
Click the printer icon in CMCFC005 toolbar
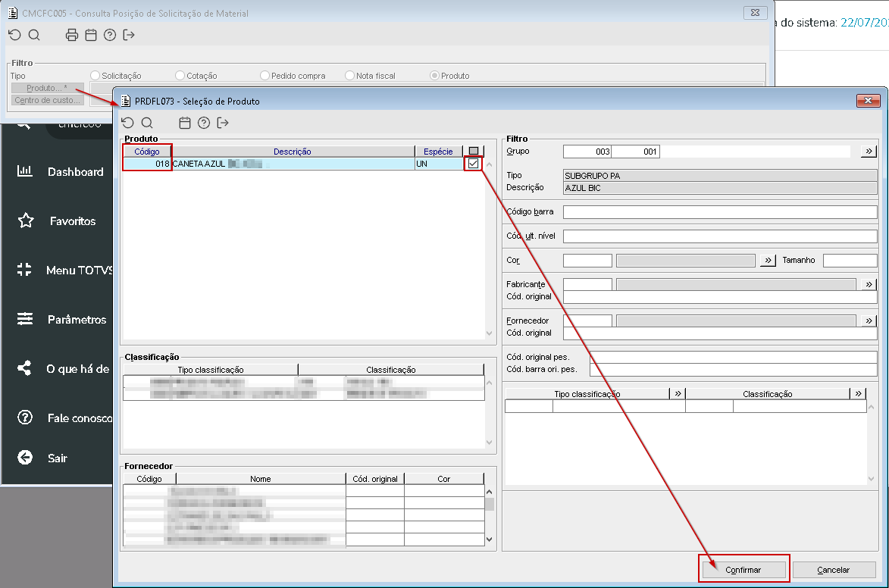[x=72, y=35]
